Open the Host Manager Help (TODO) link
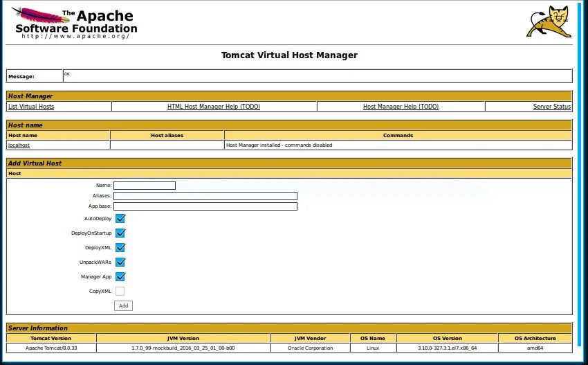The width and height of the screenshot is (588, 365). [401, 107]
